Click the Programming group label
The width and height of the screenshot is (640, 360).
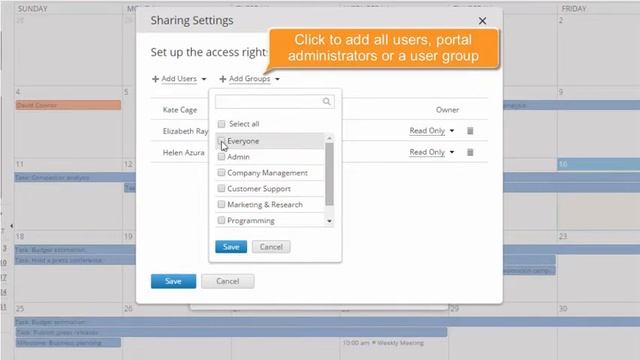tap(251, 220)
